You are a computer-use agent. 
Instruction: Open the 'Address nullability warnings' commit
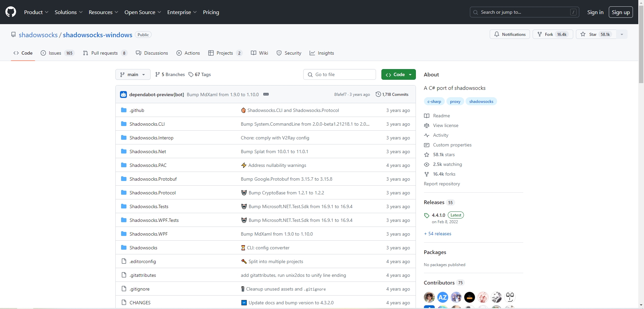click(277, 165)
